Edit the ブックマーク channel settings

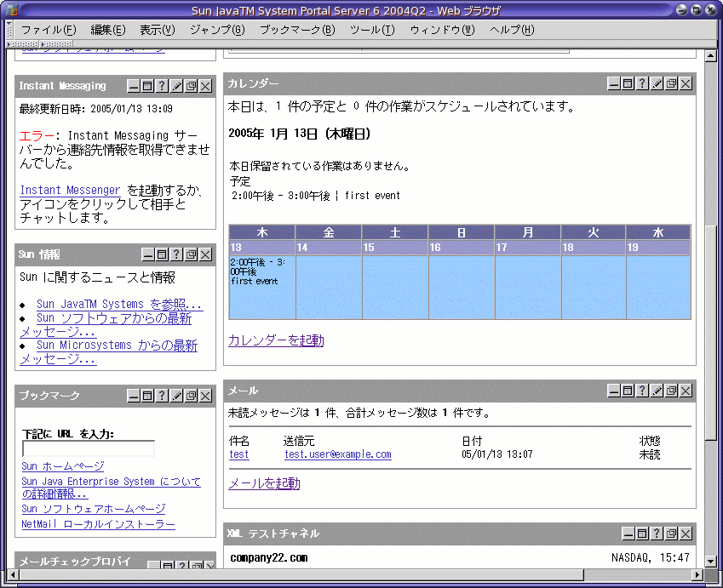[176, 396]
